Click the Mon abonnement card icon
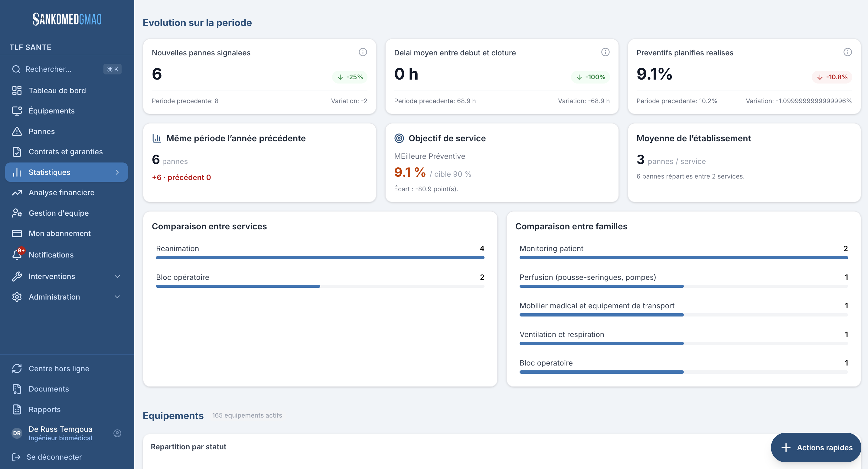The image size is (868, 469). 17,233
